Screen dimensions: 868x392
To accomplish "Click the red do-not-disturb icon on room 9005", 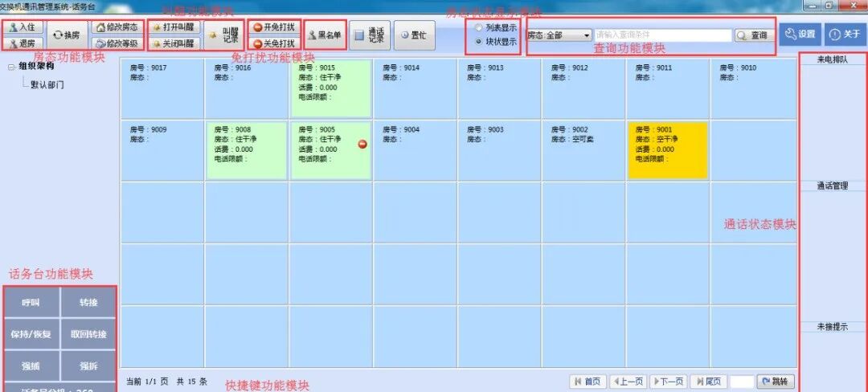I will click(362, 145).
